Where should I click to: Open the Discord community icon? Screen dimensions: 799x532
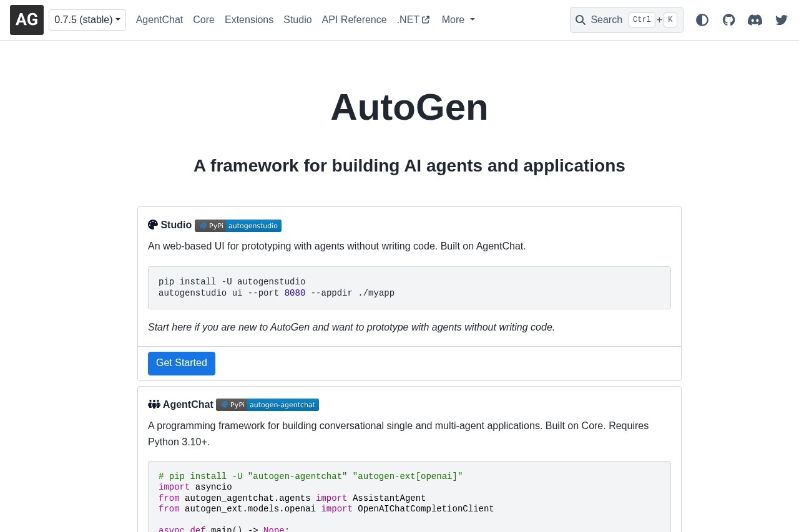(x=755, y=20)
